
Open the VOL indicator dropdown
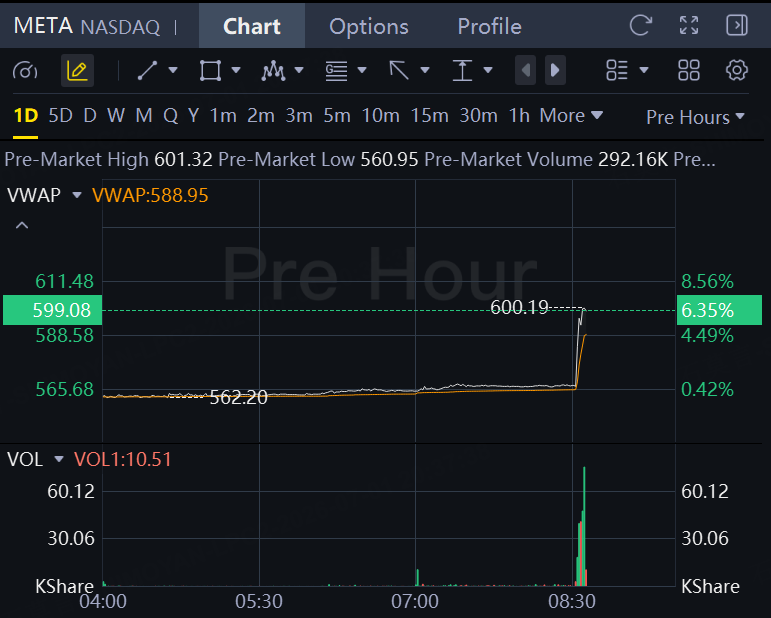pos(59,459)
